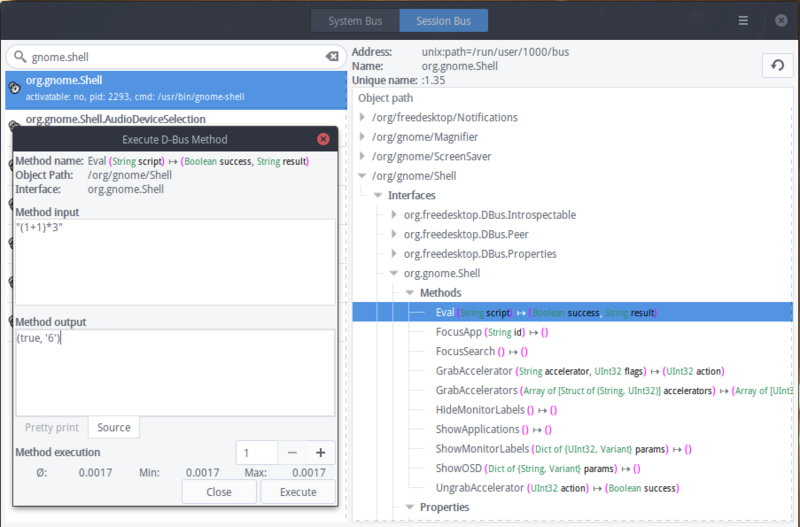Click the /org/gnome/Shell Object Path value in dialog
Viewport: 800px width, 527px height.
(x=130, y=175)
